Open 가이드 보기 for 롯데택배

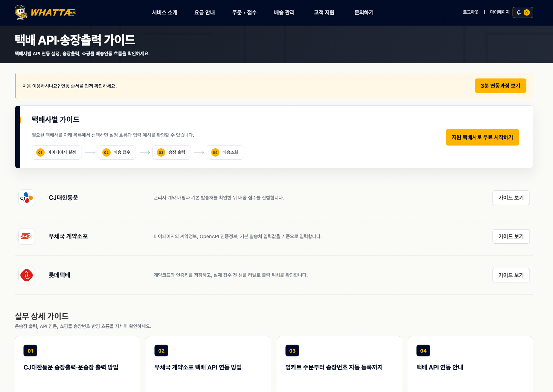pyautogui.click(x=511, y=275)
